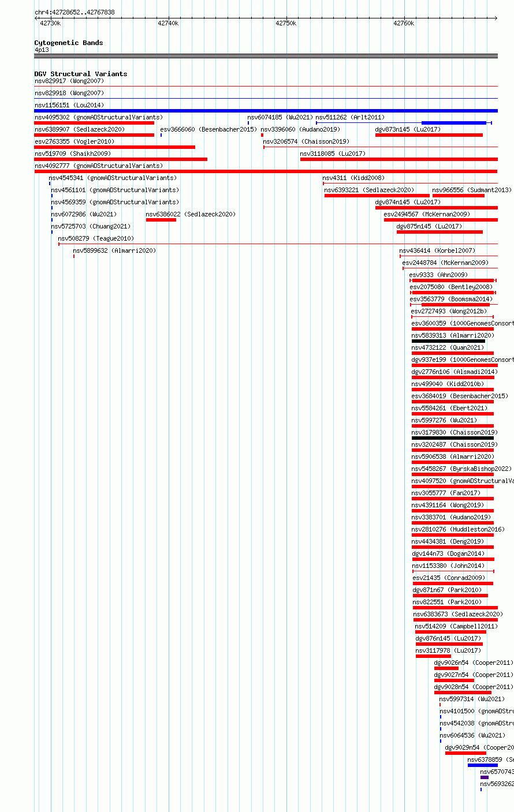Image resolution: width=514 pixels, height=812 pixels.
Task: Open dgv873n145 (Lu2017) variant
Action: pyautogui.click(x=408, y=129)
